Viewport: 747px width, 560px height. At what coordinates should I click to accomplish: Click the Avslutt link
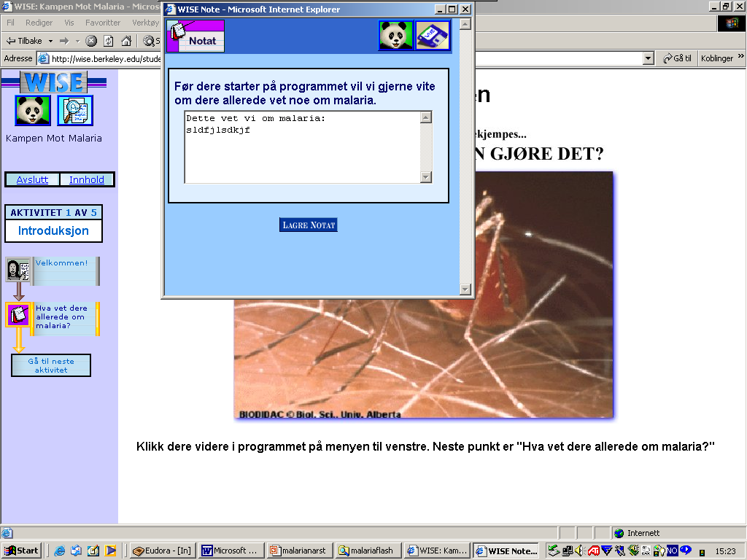[32, 179]
